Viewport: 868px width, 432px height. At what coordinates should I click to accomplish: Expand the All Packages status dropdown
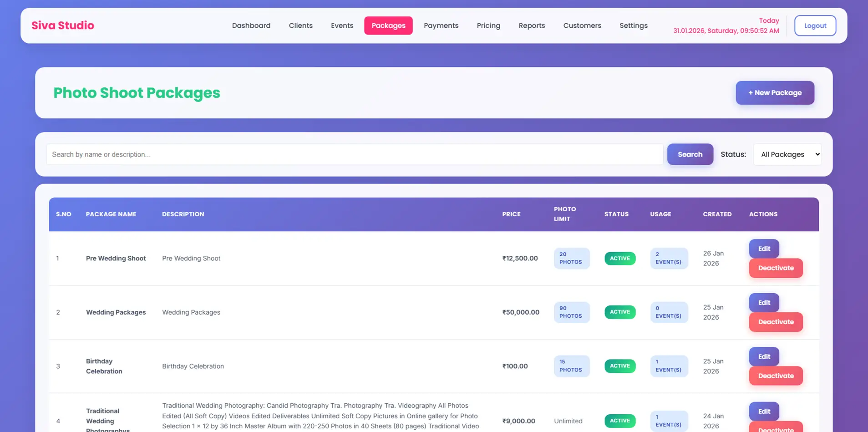tap(787, 154)
